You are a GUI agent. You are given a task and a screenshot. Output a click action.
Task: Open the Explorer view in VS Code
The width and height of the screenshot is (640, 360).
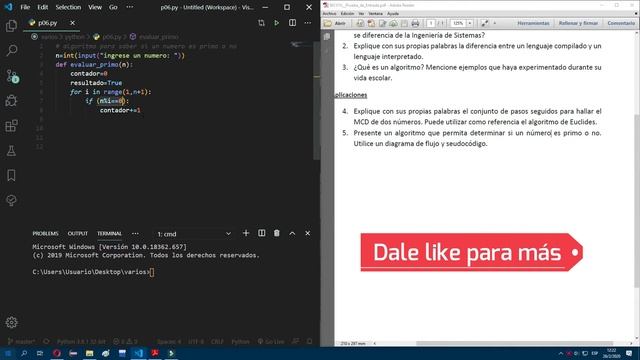[x=11, y=26]
